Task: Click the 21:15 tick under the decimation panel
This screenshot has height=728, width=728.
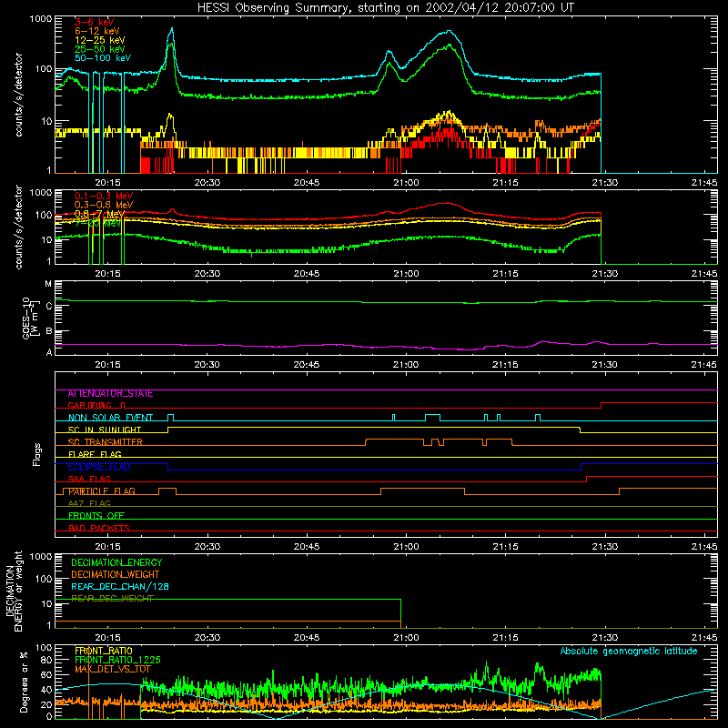Action: click(x=506, y=638)
